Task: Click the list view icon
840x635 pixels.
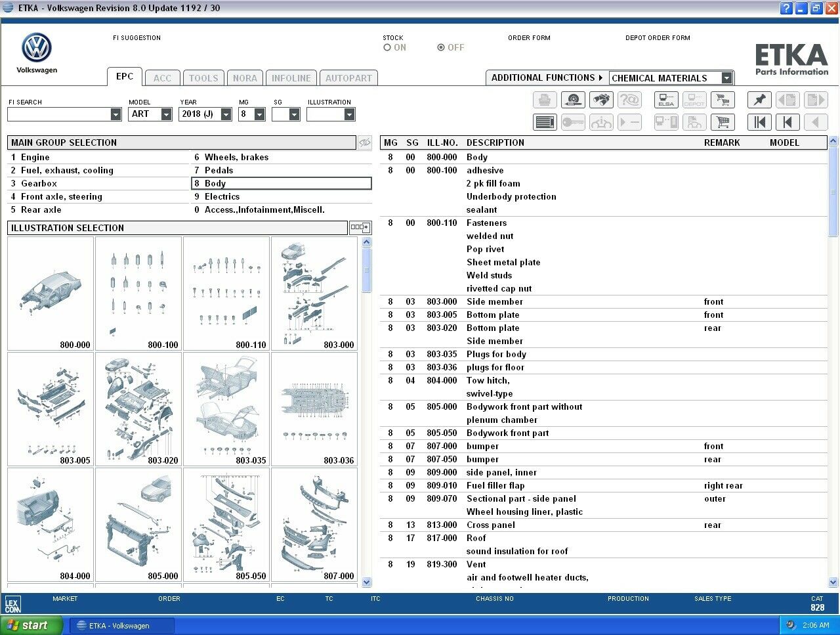Action: tap(545, 122)
